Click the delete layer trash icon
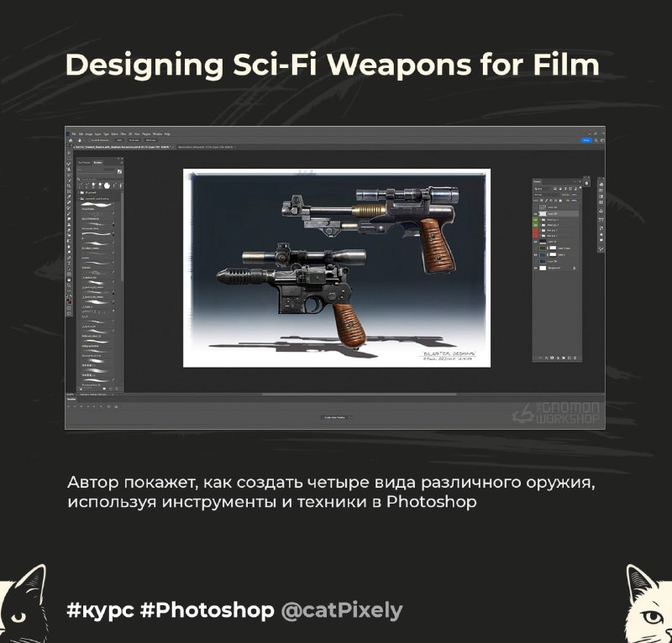672x643 pixels. 575,358
